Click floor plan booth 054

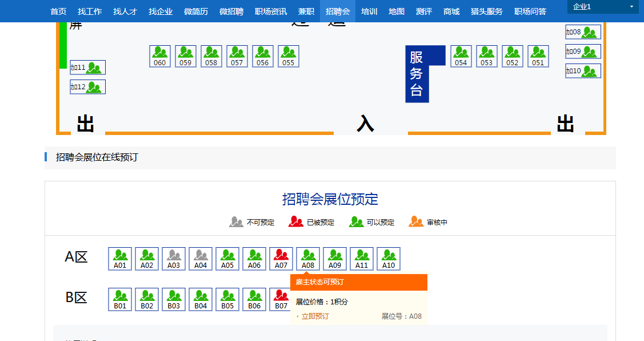click(461, 56)
